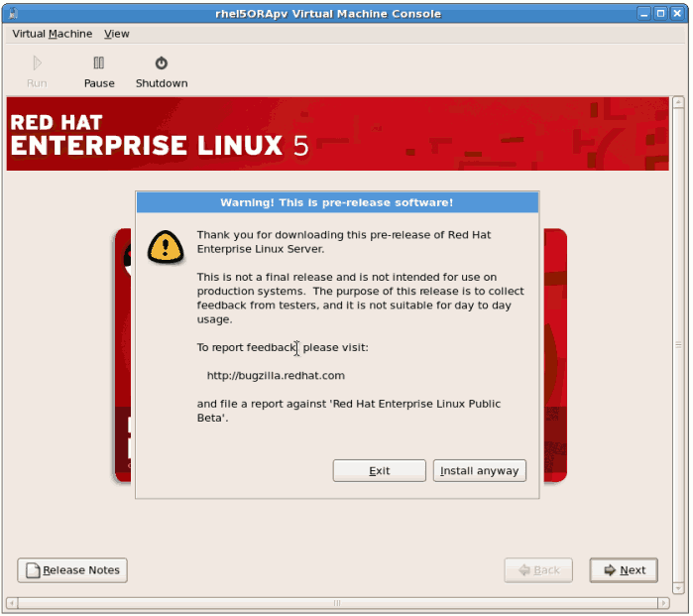Open the Virtual Machine menu
The height and width of the screenshot is (616, 693).
(52, 34)
